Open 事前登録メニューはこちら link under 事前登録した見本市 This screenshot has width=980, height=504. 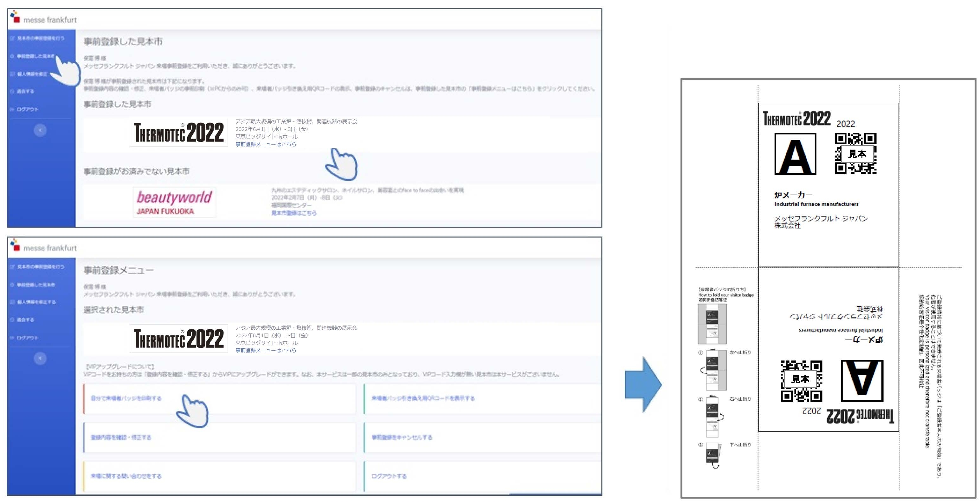click(266, 144)
